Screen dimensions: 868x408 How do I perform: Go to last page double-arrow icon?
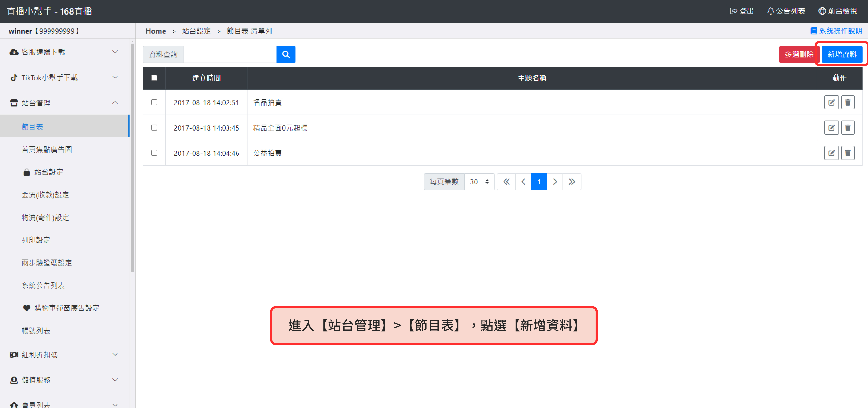coord(571,182)
